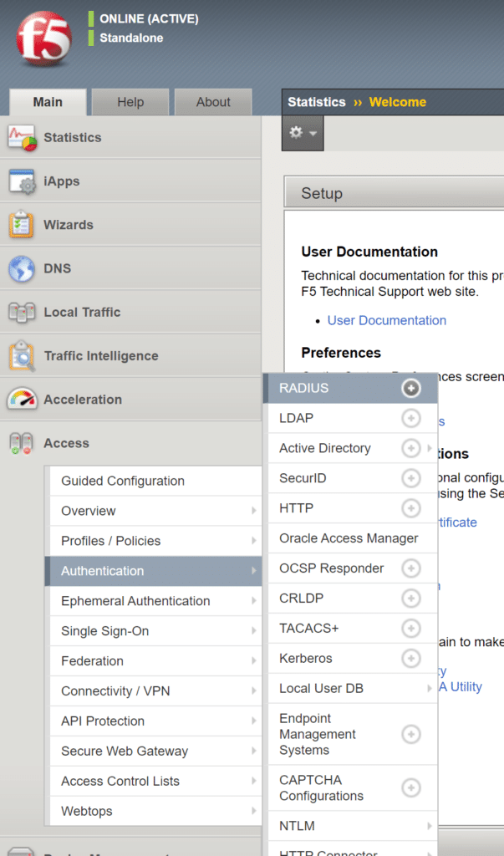Expand the Profiles / Policies submenu
Viewport: 504px width, 856px height.
(x=253, y=541)
